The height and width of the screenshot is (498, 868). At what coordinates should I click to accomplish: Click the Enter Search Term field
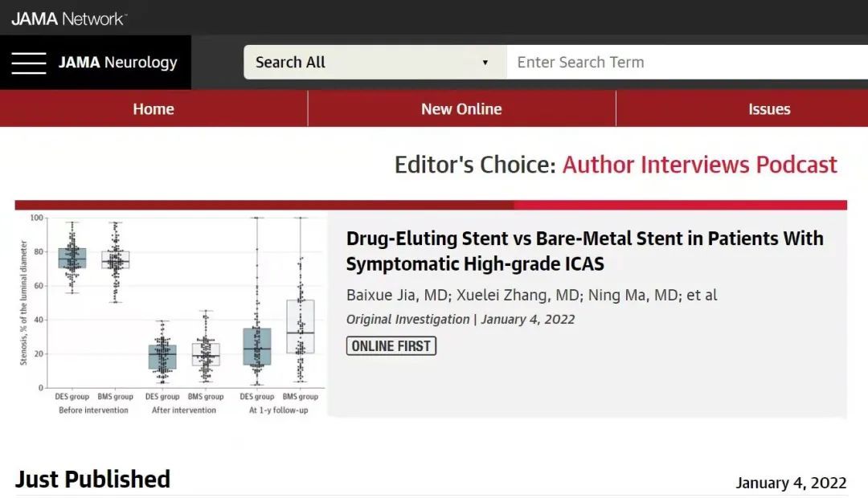[x=687, y=62]
